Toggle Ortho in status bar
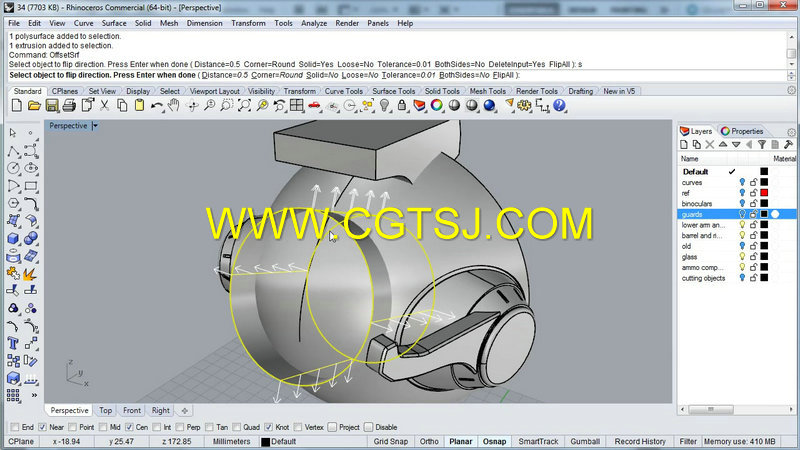This screenshot has width=800, height=450. [x=429, y=441]
